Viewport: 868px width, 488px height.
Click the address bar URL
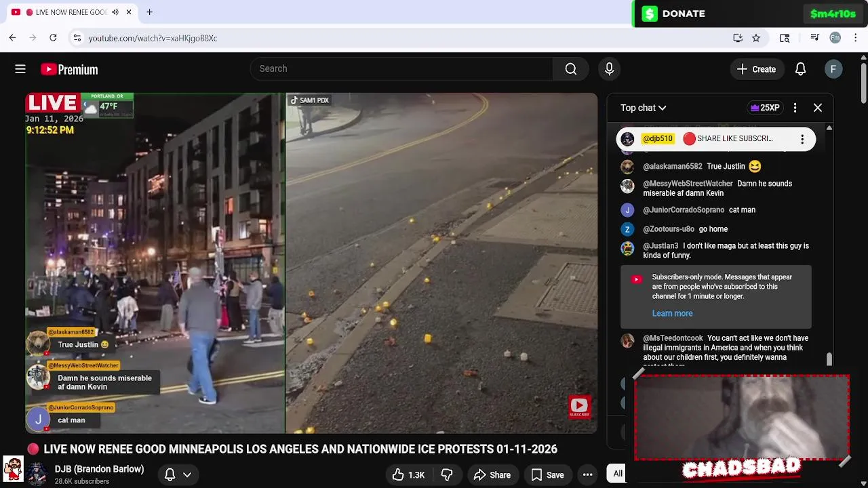pos(153,38)
